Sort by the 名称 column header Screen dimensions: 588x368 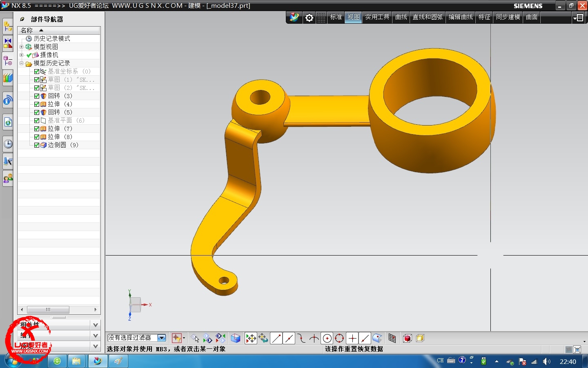pos(59,30)
